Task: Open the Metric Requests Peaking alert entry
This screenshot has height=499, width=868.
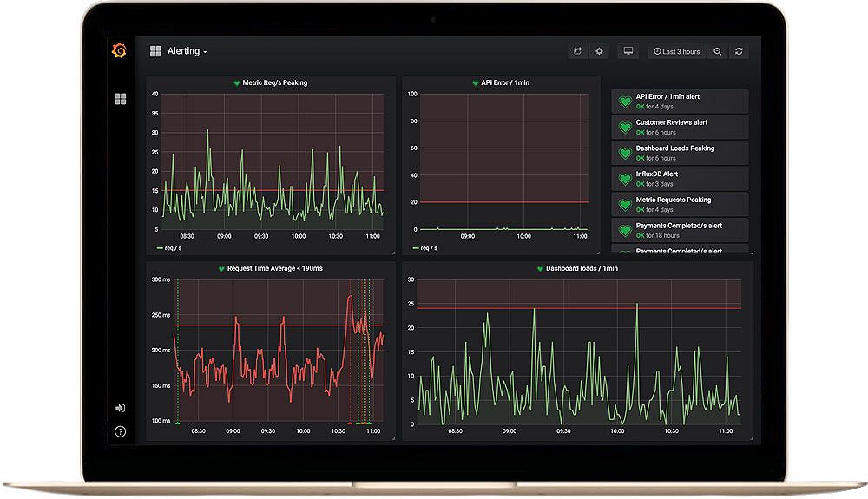Action: (x=680, y=205)
